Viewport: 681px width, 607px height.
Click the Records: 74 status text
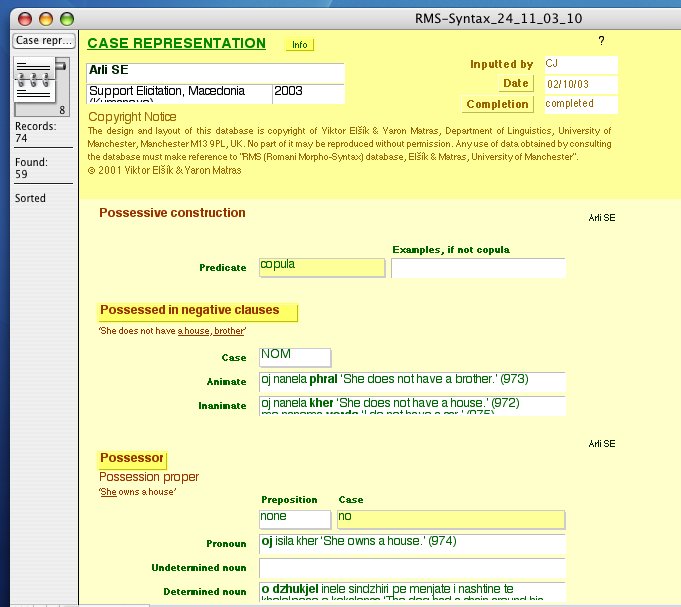36,132
